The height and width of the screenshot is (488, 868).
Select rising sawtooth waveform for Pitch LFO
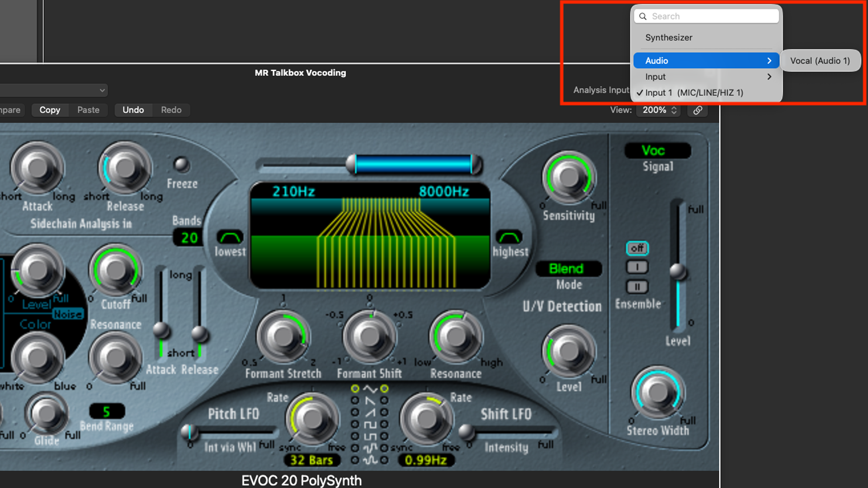click(x=355, y=412)
